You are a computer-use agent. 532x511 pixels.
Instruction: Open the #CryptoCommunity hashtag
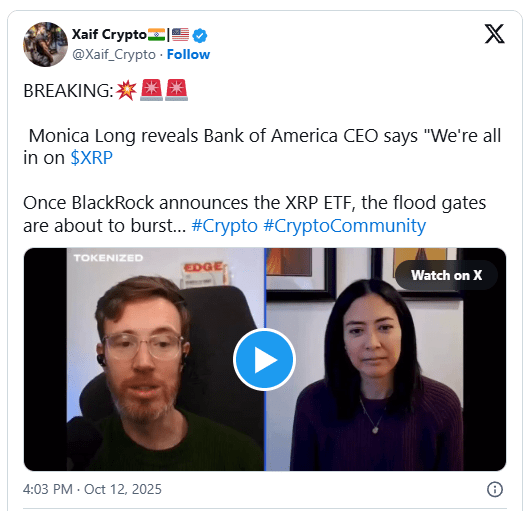point(345,226)
